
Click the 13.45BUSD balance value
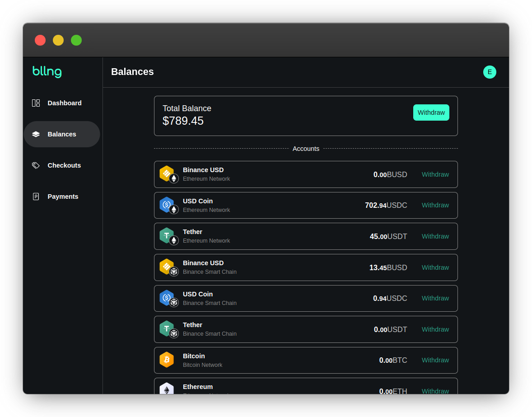pyautogui.click(x=388, y=268)
